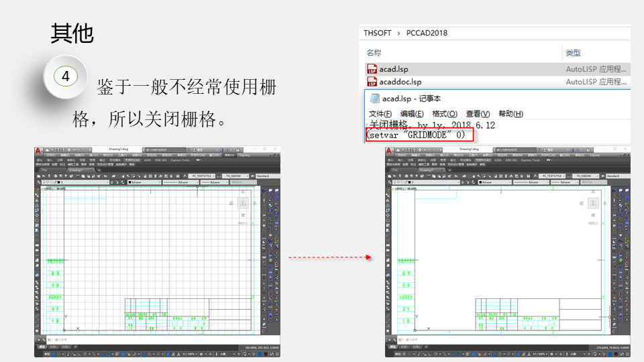The height and width of the screenshot is (362, 644).
Task: Sort files by the 名称 column header
Action: 374,52
